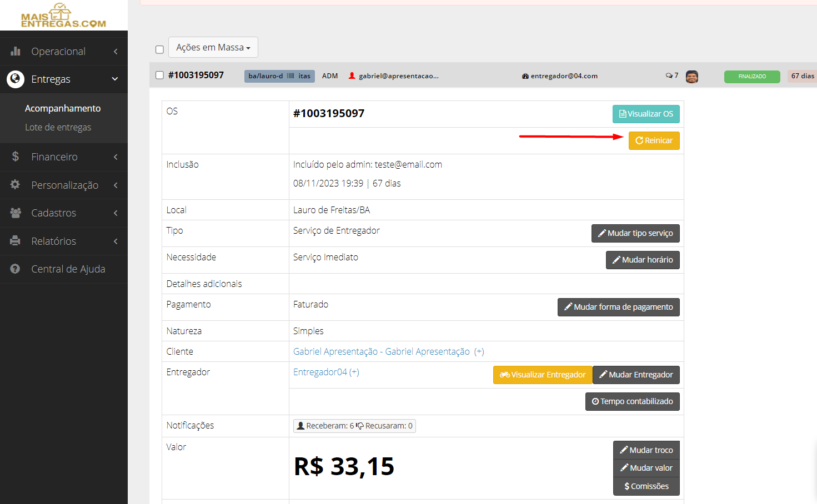
Task: Click the ba/lauro-d location tag
Action: [x=279, y=76]
